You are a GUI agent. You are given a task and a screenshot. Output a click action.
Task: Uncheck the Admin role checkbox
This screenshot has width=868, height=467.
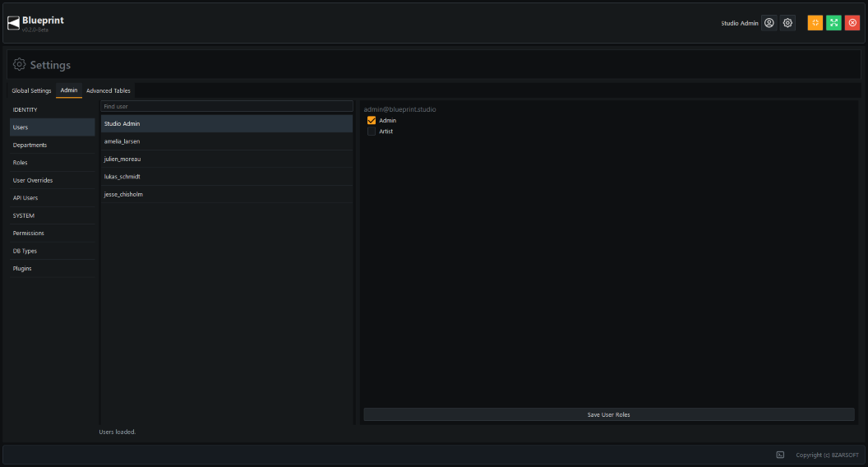tap(372, 120)
